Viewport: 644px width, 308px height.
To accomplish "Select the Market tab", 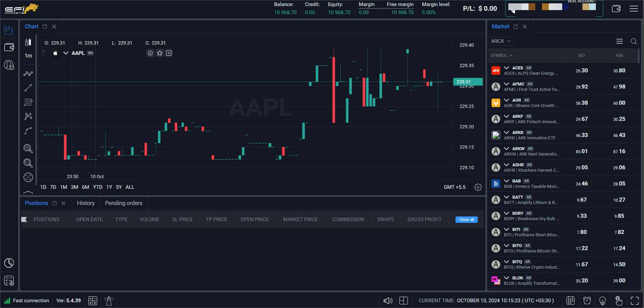I will pos(501,26).
